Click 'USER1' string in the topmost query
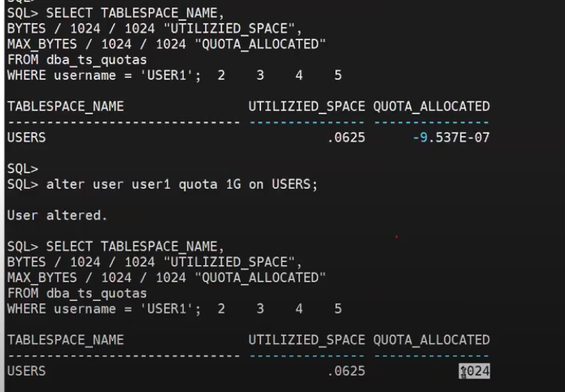 167,75
